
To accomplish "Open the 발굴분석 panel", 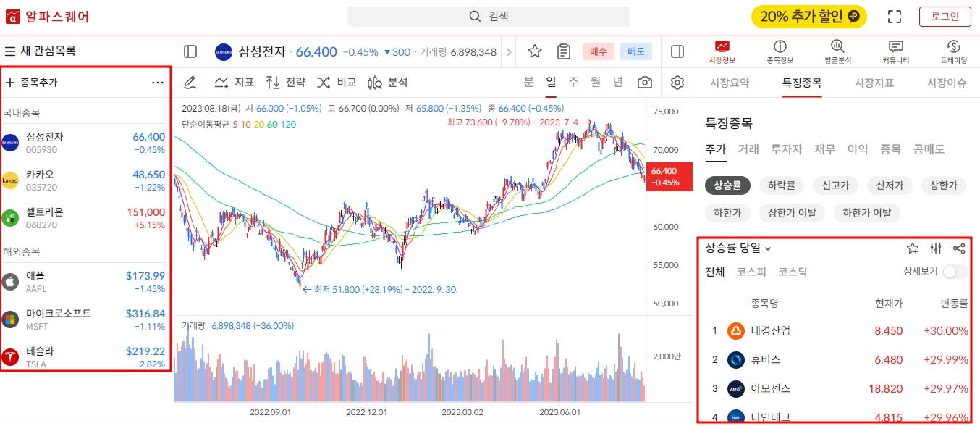I will [837, 52].
